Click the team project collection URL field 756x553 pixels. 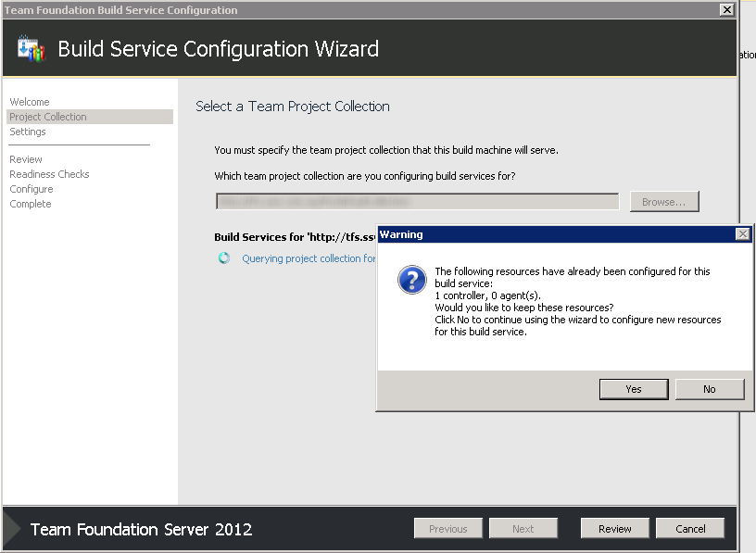point(418,202)
